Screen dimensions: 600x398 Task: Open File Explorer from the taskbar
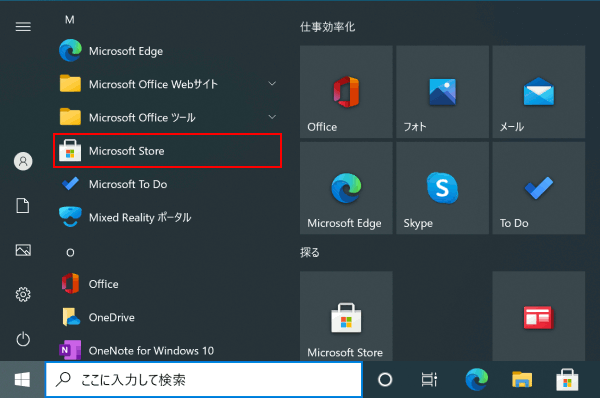[x=522, y=380]
